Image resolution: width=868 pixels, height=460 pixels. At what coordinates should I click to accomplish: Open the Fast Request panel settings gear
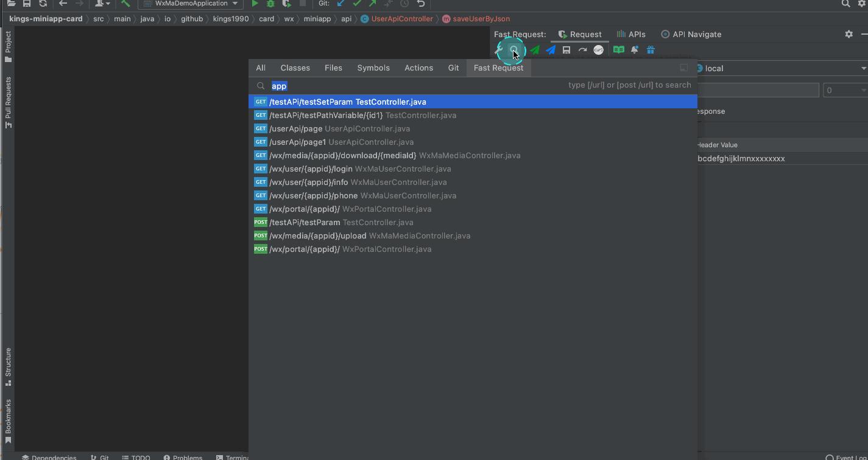[x=849, y=34]
